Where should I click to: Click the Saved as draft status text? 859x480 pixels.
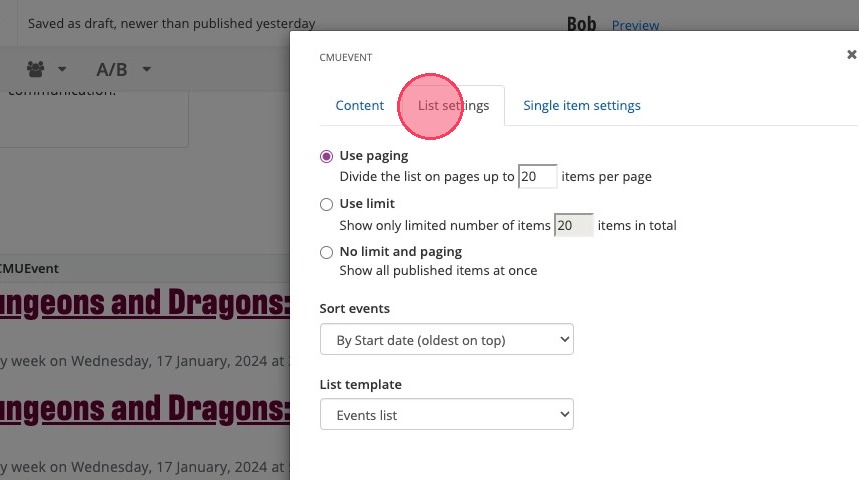[x=171, y=23]
